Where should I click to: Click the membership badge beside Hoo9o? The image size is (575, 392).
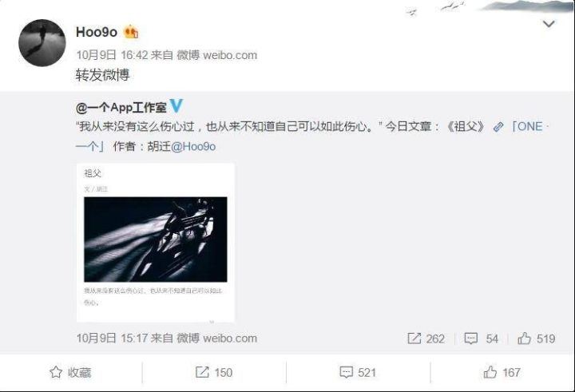click(x=131, y=32)
